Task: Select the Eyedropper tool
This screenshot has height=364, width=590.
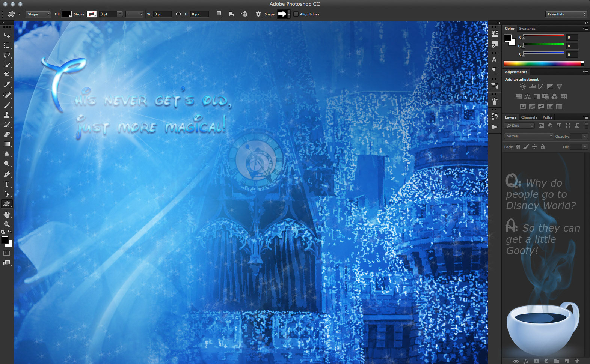Action: [x=7, y=85]
